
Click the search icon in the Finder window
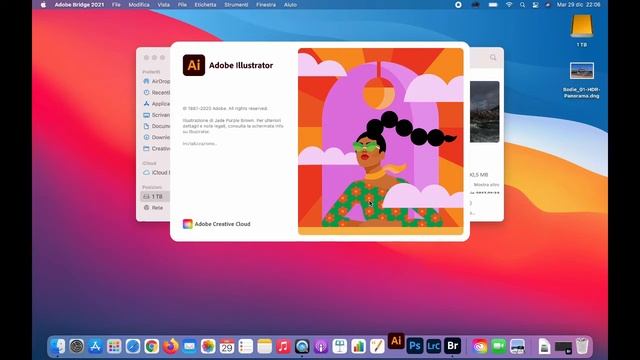click(x=493, y=58)
